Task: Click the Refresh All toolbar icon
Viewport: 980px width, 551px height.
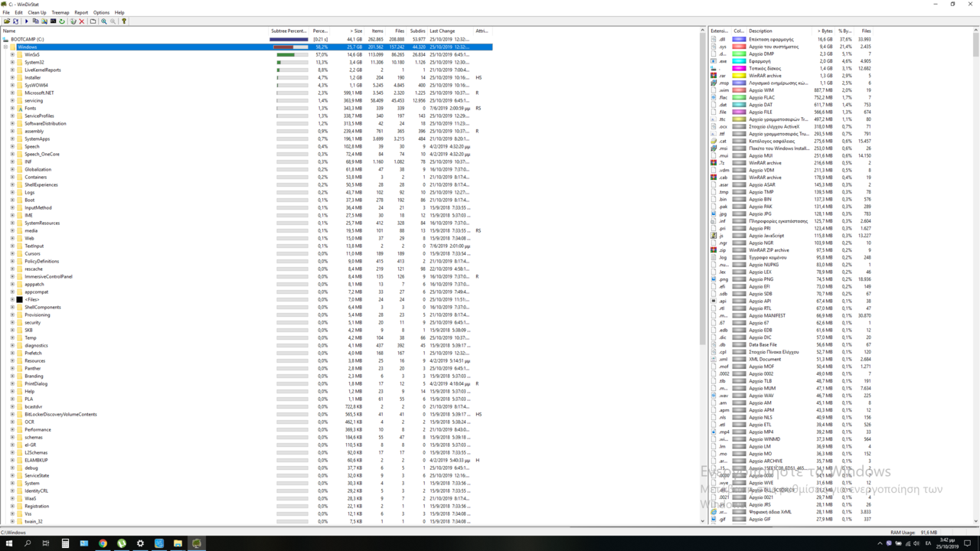Action: click(x=16, y=21)
